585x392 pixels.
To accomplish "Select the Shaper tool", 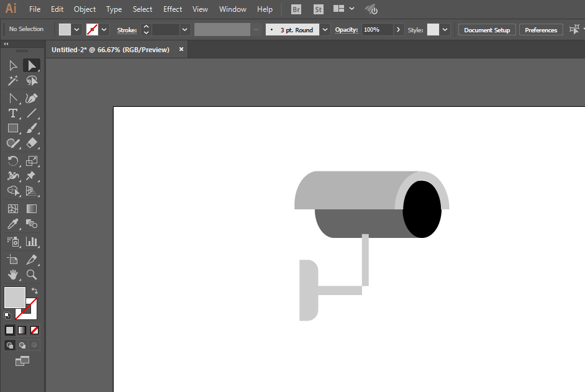I will point(13,144).
